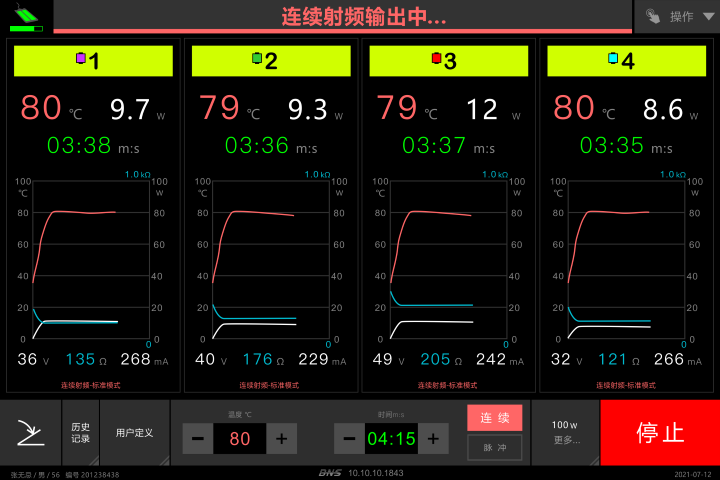Decrease the time with the minus button
This screenshot has height=480, width=720.
pos(349,439)
